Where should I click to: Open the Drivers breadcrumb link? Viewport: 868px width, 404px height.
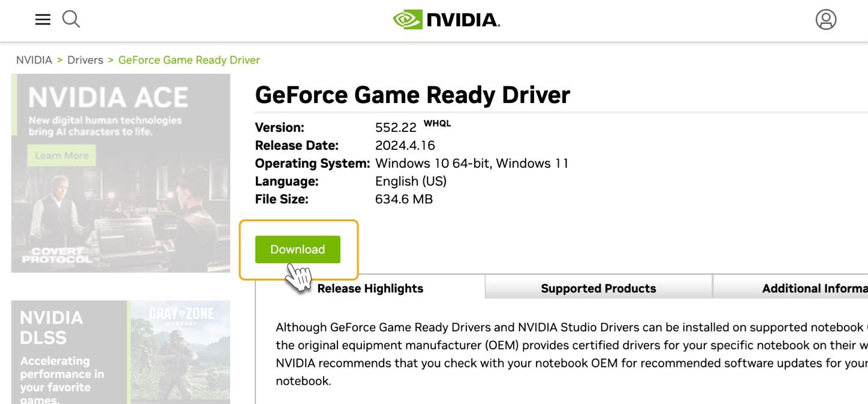pyautogui.click(x=85, y=60)
